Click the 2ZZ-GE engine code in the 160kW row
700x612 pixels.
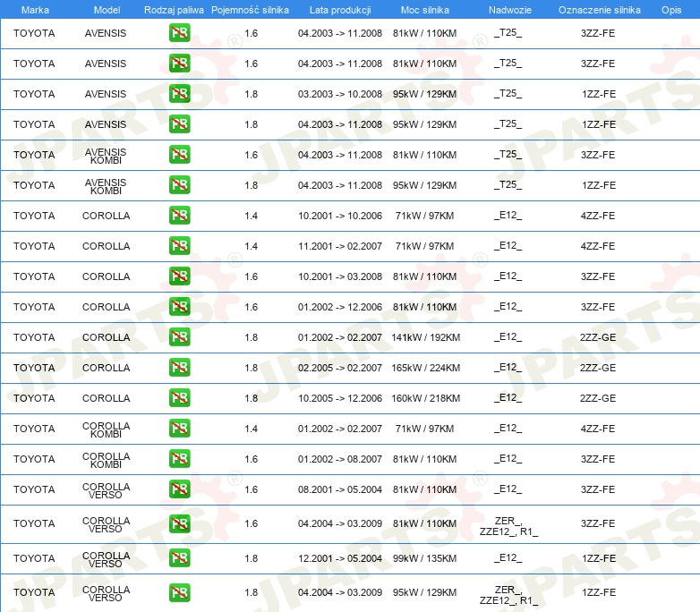[598, 398]
